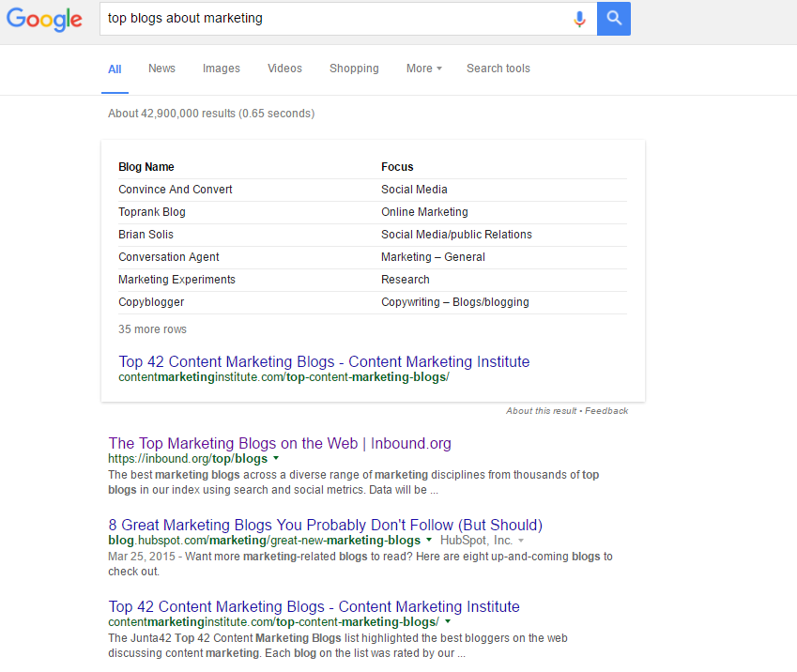Switch to the News tab
The width and height of the screenshot is (797, 672).
[x=161, y=69]
